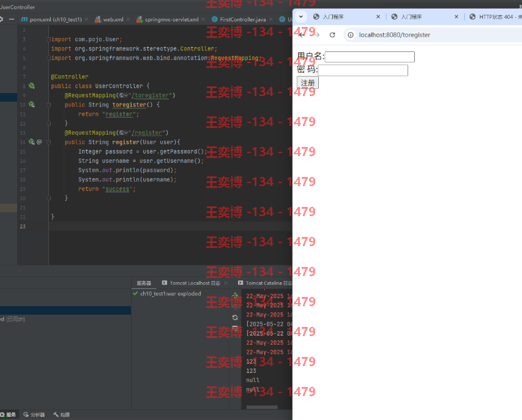The width and height of the screenshot is (522, 420).
Task: Click the request mapping gutter icon at line 10
Action: pos(32,104)
